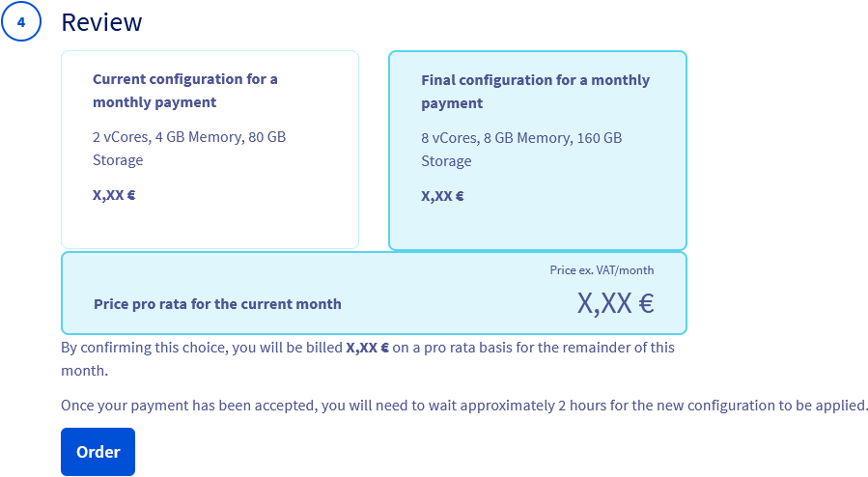Screen dimensions: 868x477
Task: Click the Review section heading
Action: pos(101,22)
